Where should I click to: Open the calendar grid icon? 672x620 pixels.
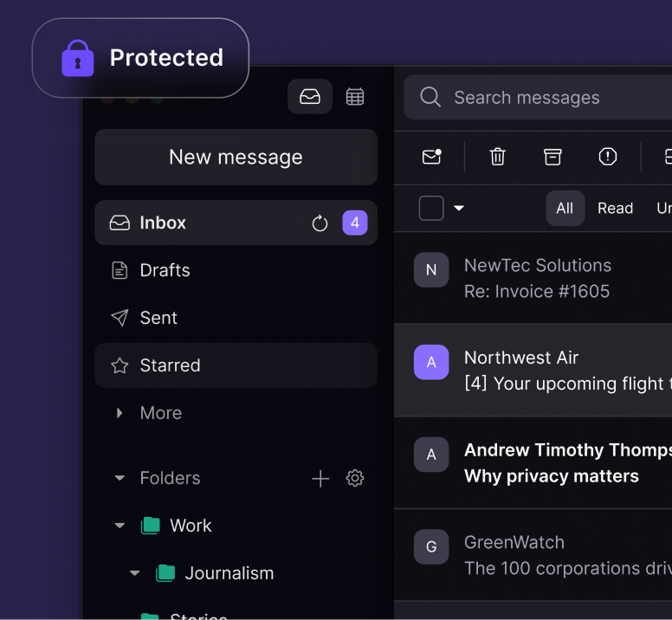[355, 97]
